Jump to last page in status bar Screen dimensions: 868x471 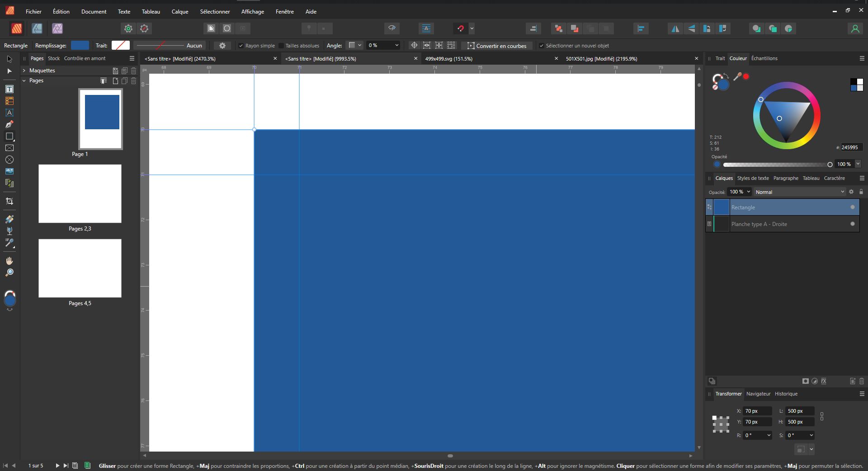click(x=66, y=466)
